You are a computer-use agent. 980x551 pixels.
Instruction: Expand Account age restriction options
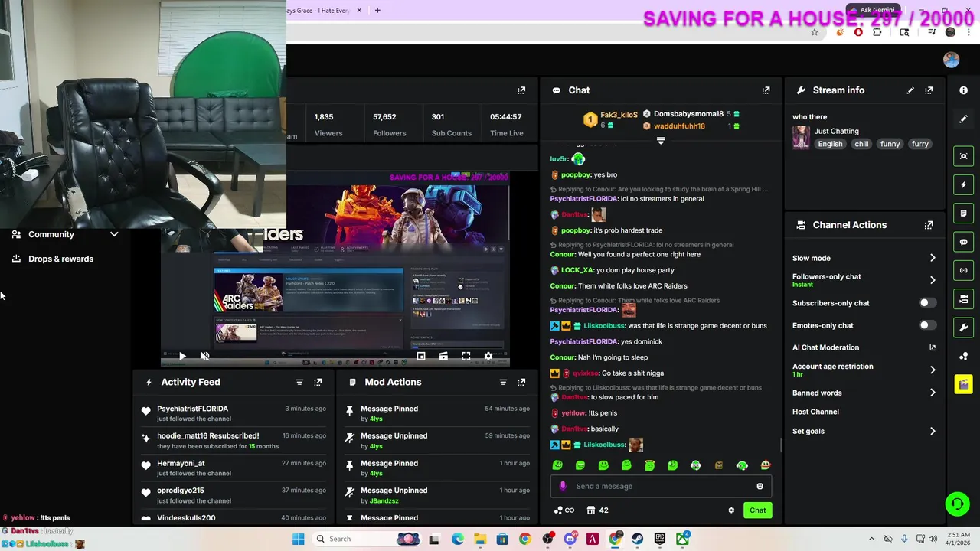coord(933,370)
